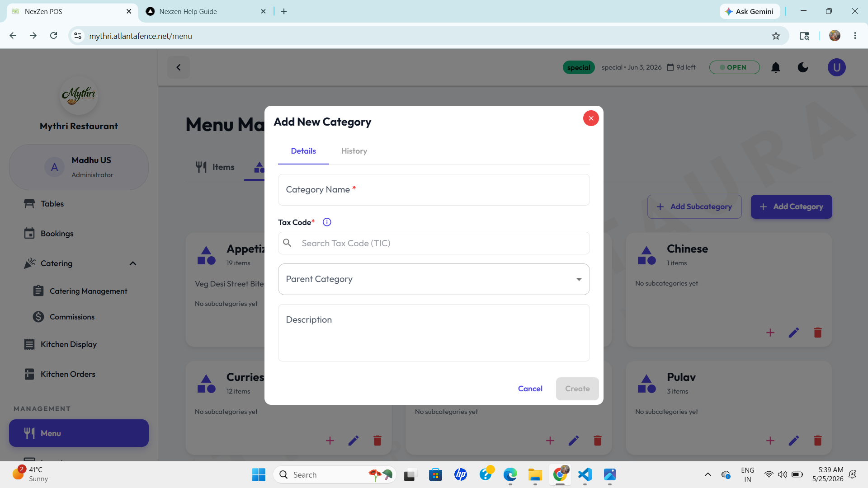Open the user avatar U menu
Image resolution: width=868 pixels, height=488 pixels.
point(836,67)
